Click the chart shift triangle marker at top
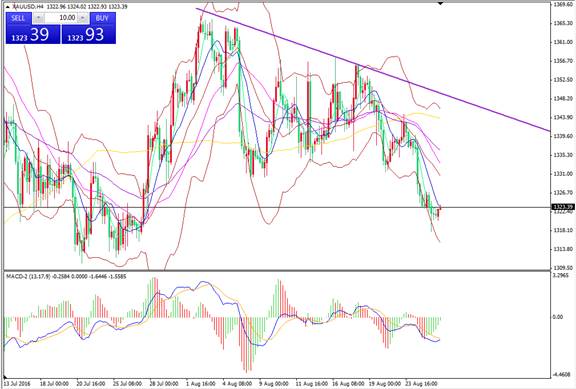The image size is (576, 389). point(440,3)
